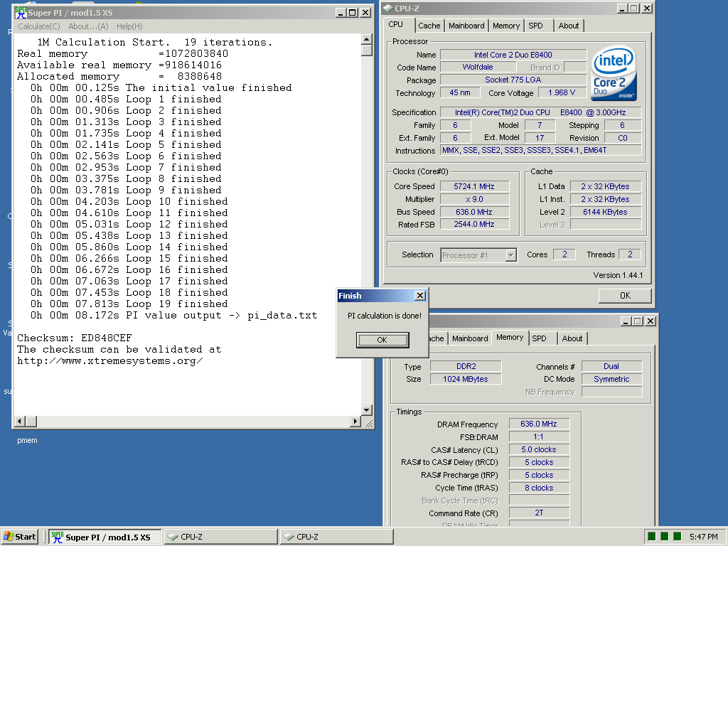728x728 pixels.
Task: Click Super PI horizontal scrollbar right arrow
Action: pyautogui.click(x=355, y=421)
